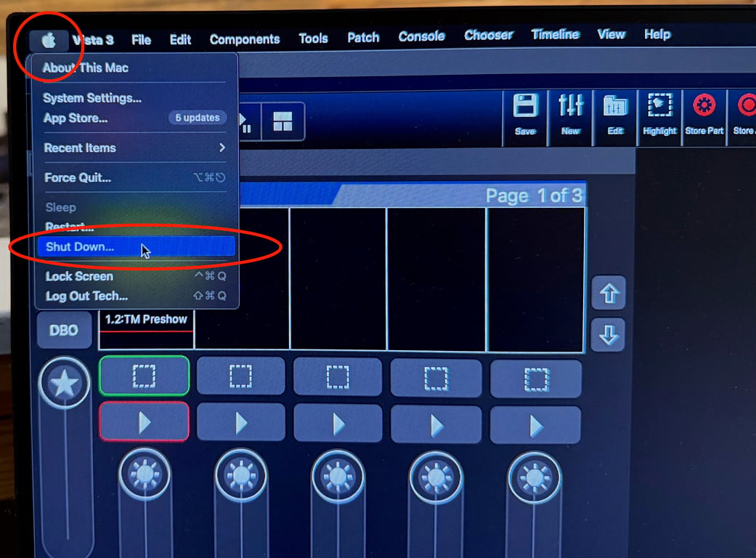Screen dimensions: 756x558
Task: Open the Tools menu
Action: [313, 38]
